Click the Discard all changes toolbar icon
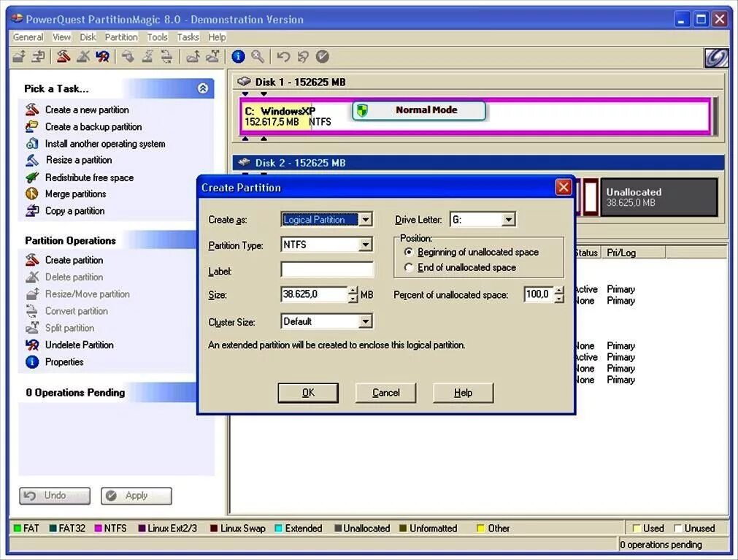 pyautogui.click(x=303, y=57)
